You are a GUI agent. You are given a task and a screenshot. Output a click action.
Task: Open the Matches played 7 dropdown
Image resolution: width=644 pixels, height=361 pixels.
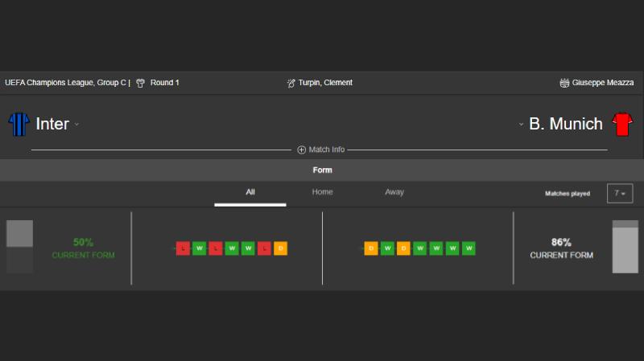(620, 193)
